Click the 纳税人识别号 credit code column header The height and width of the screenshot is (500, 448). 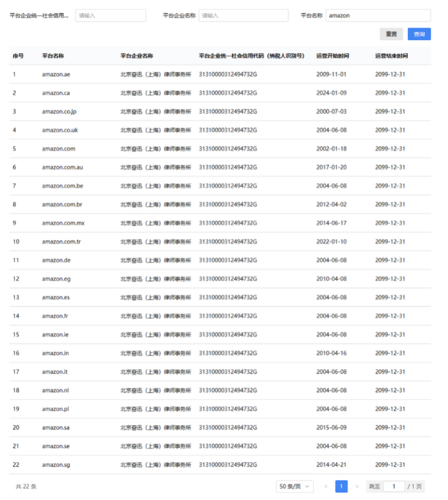(x=252, y=56)
